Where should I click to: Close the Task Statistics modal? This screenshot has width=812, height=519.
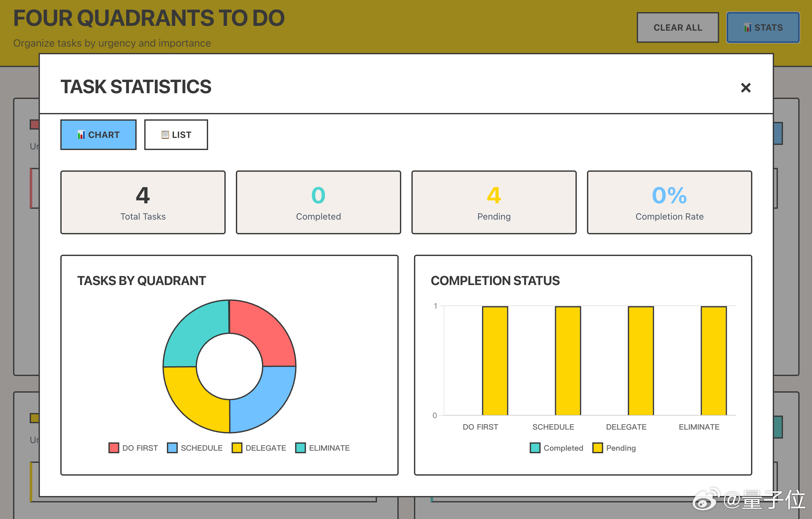[746, 88]
